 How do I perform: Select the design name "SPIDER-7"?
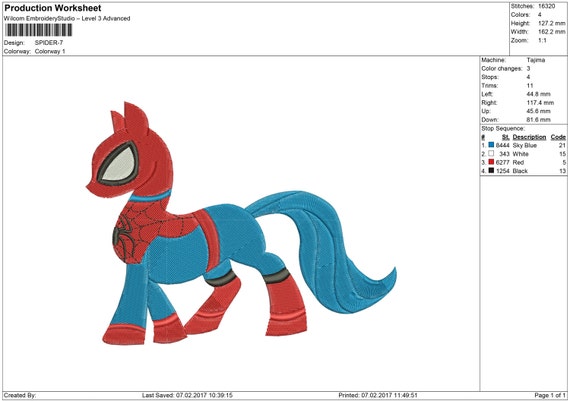click(49, 43)
